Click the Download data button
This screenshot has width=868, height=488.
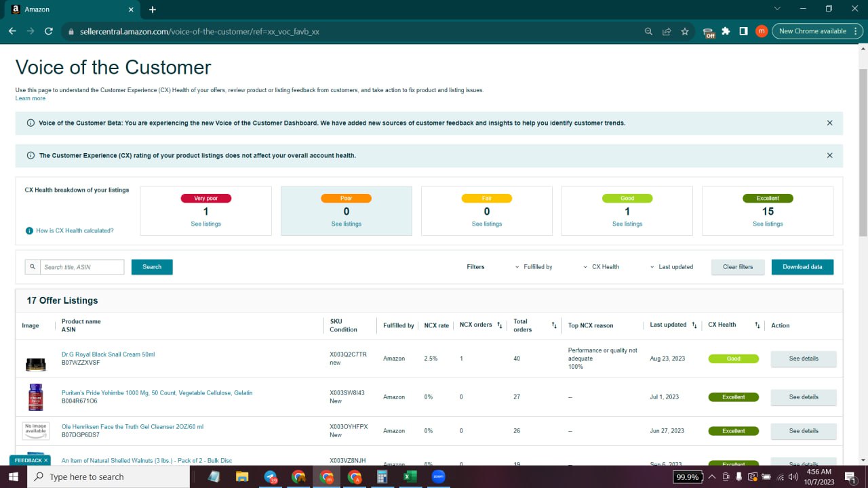(x=802, y=267)
